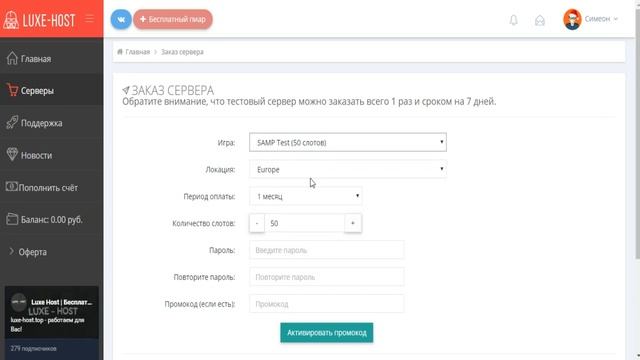The image size is (640, 360).
Task: Click Баланс: 0.00 руб. in sidebar
Action: [x=51, y=220]
